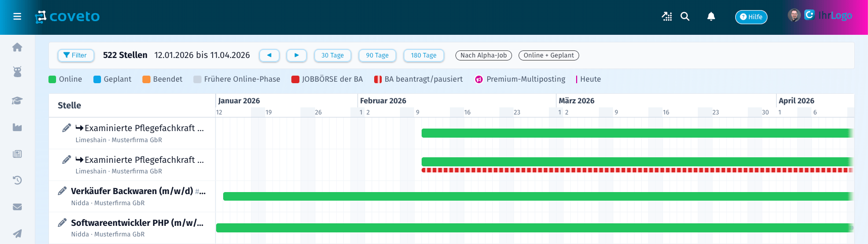Open the graduation cap sidebar icon
The width and height of the screenshot is (868, 244).
click(x=17, y=100)
